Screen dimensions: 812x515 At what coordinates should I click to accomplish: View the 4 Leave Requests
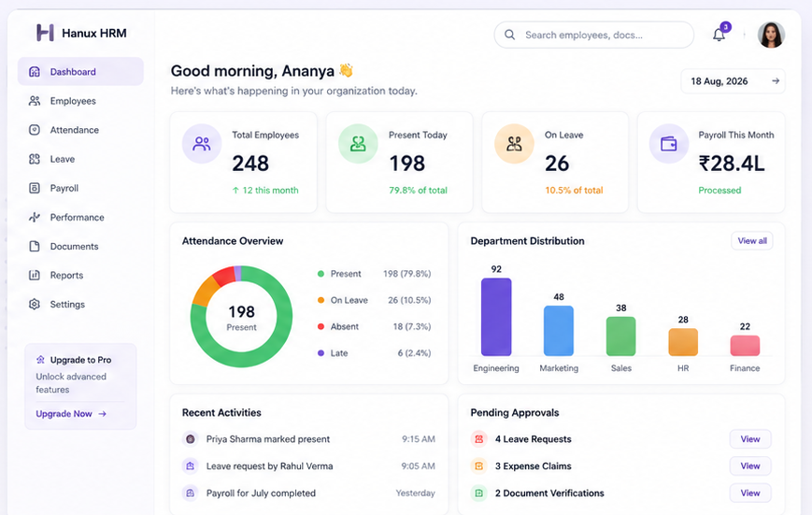pyautogui.click(x=749, y=439)
